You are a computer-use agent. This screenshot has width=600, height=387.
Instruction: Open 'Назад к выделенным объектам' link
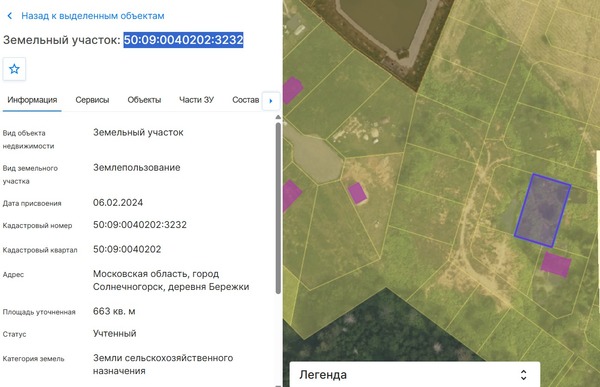93,16
